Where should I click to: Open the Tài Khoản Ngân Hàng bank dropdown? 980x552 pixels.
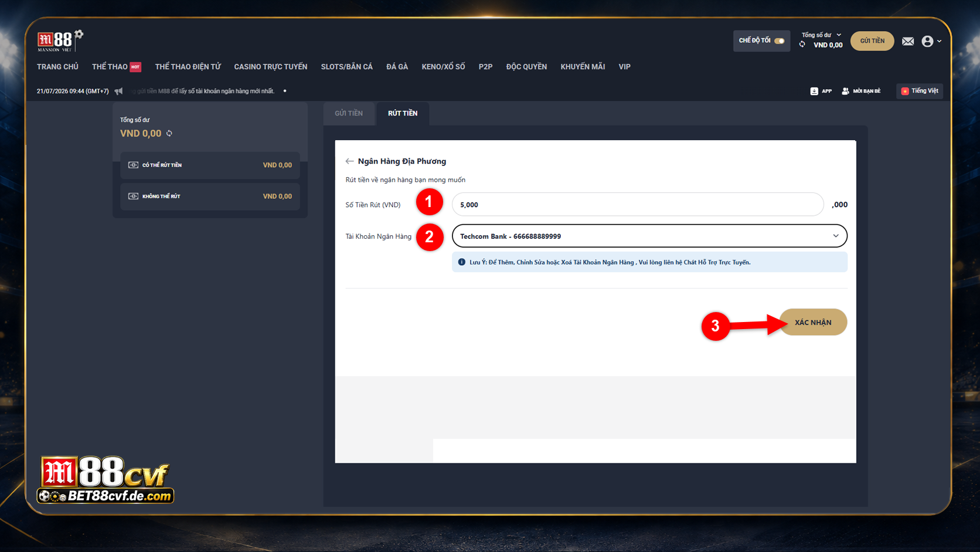[x=649, y=236]
